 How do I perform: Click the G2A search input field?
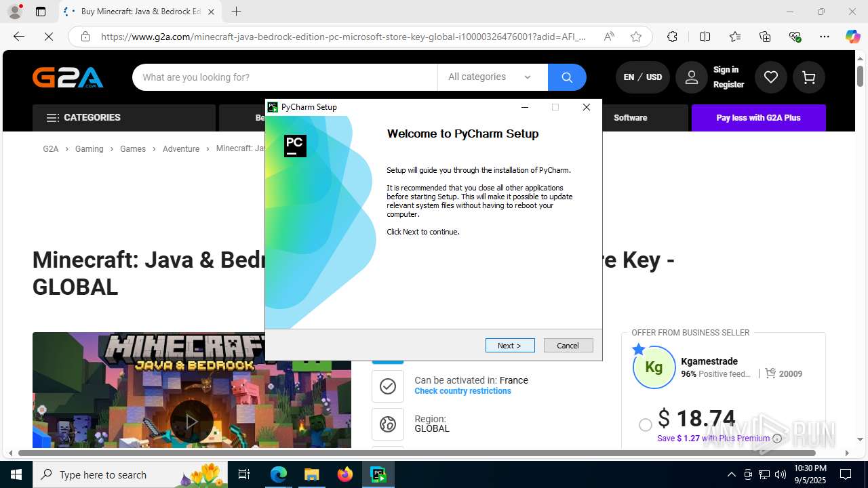click(285, 77)
